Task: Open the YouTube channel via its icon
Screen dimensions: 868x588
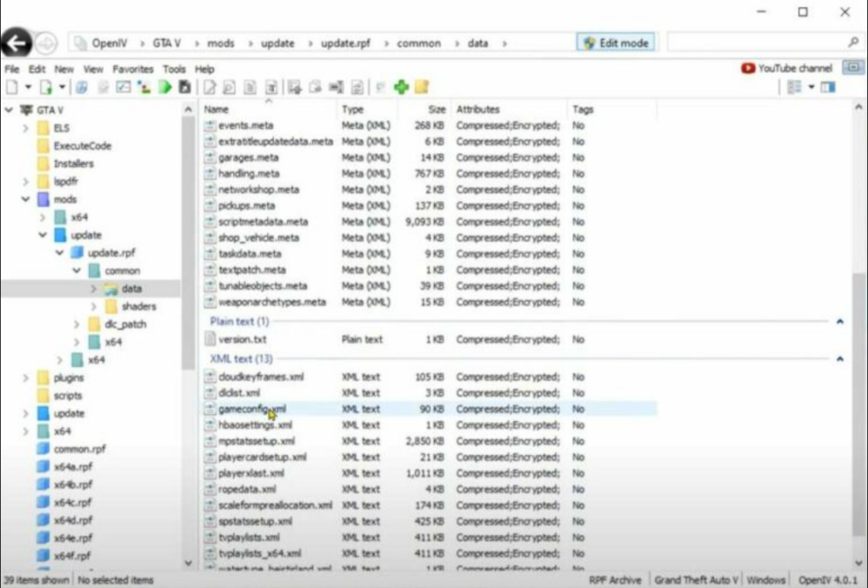Action: point(747,65)
